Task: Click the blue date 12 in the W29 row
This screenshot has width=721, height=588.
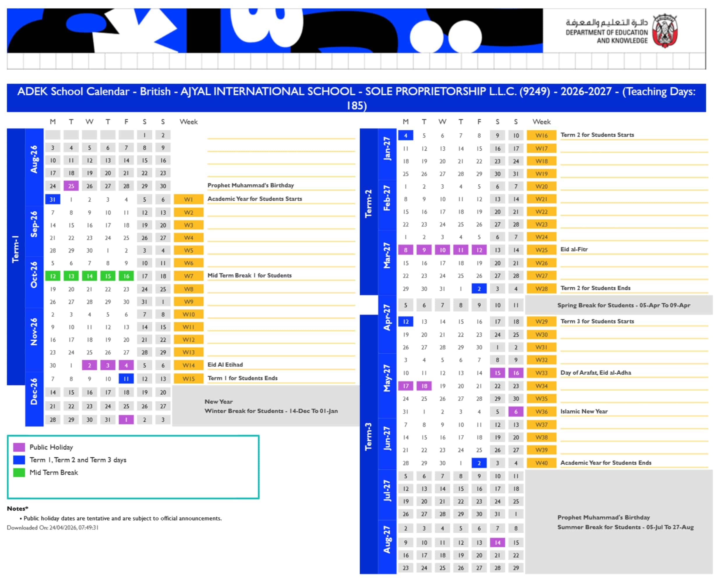Action: pos(406,322)
